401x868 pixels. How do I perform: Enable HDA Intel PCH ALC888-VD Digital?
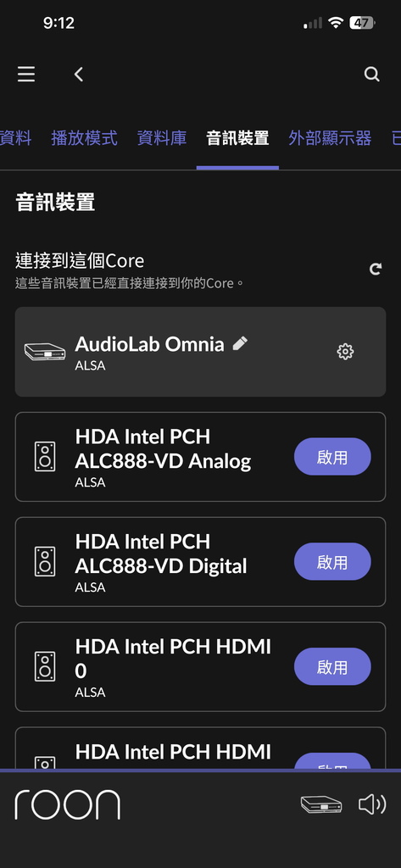(x=332, y=562)
